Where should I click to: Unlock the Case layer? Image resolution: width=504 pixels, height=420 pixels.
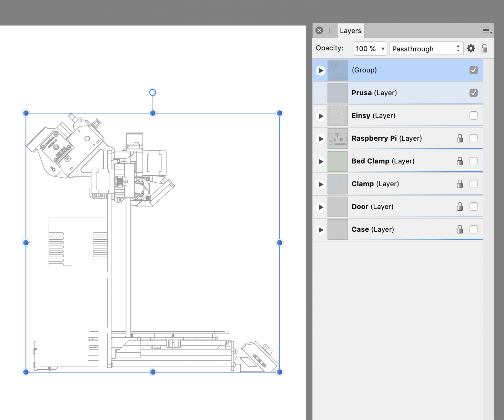click(x=460, y=230)
